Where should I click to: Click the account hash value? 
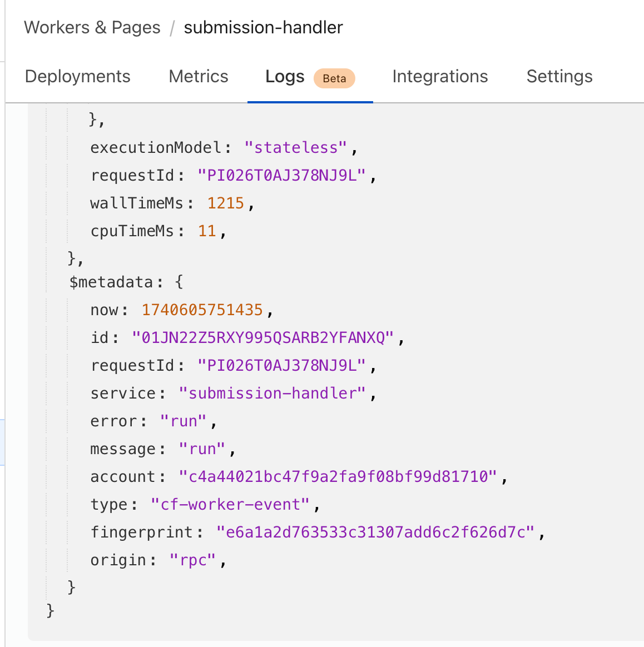point(338,476)
